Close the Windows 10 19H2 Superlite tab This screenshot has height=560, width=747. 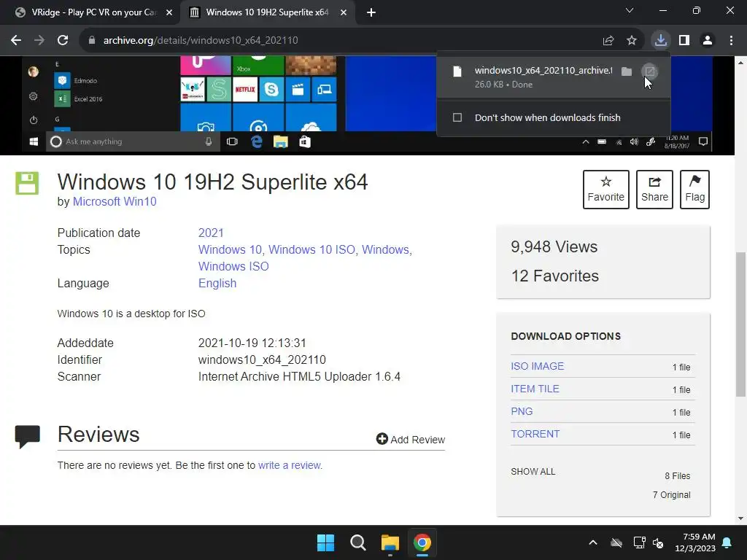pos(344,12)
